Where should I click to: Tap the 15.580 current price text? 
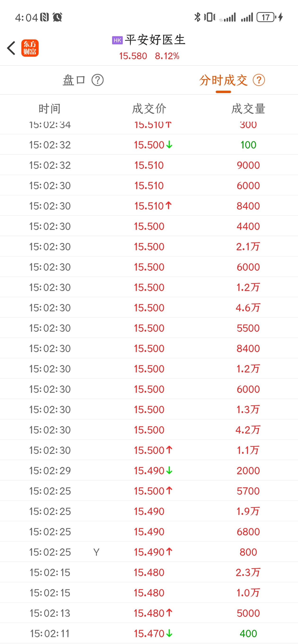(x=133, y=56)
